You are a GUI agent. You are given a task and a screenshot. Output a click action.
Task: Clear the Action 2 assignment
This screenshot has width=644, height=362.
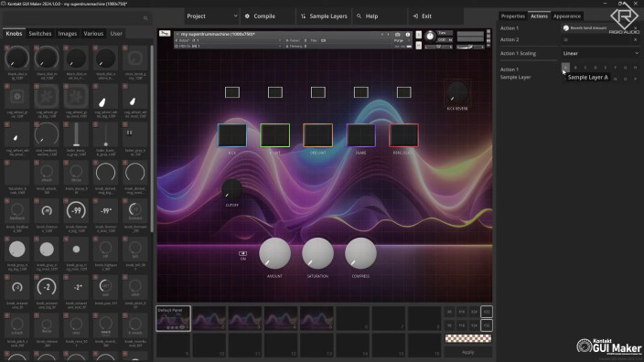pos(636,39)
